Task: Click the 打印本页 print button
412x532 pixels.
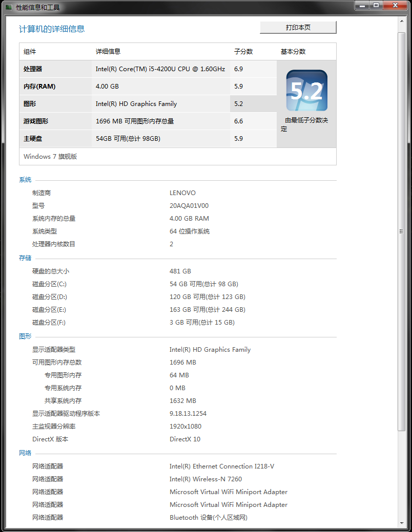Action: point(298,28)
